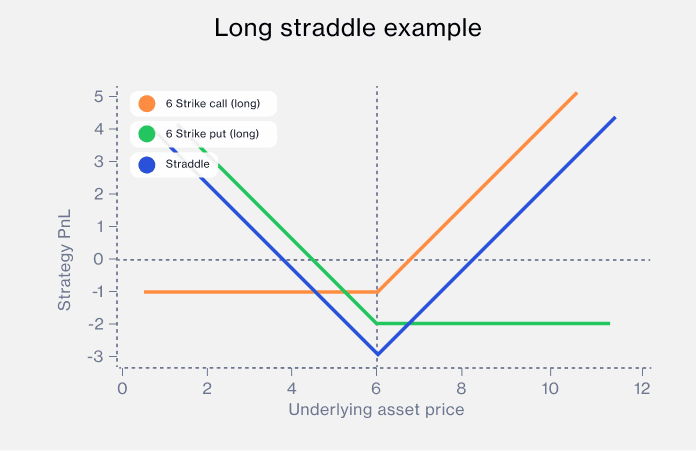Click the blue straddle line's lowest vertex
The height and width of the screenshot is (451, 696).
click(x=377, y=355)
